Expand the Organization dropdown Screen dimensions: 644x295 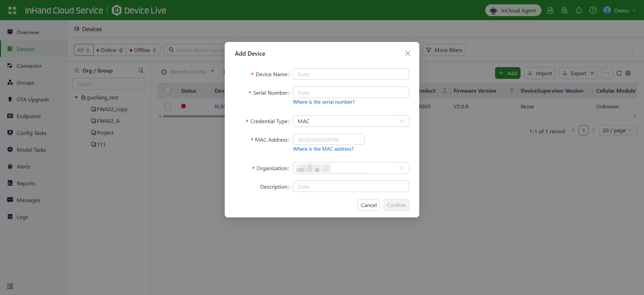point(351,168)
